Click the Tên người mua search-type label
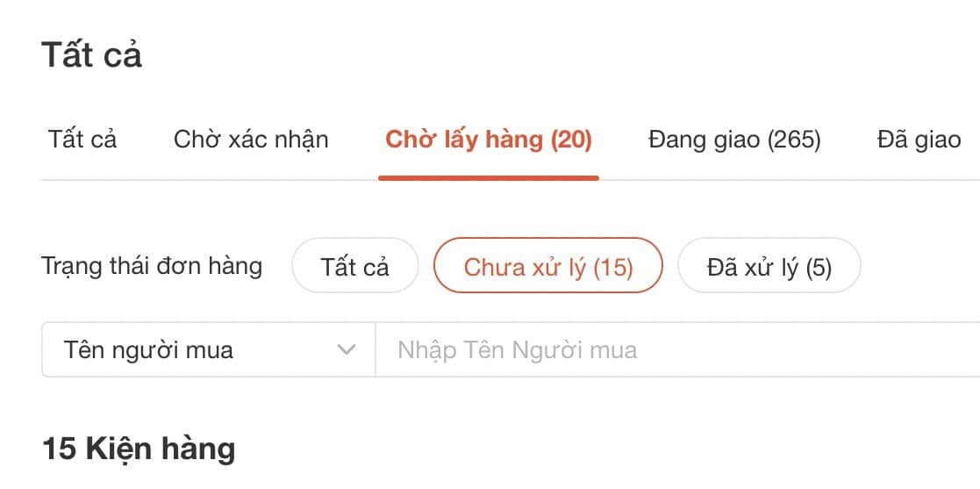This screenshot has width=980, height=489. (x=148, y=350)
